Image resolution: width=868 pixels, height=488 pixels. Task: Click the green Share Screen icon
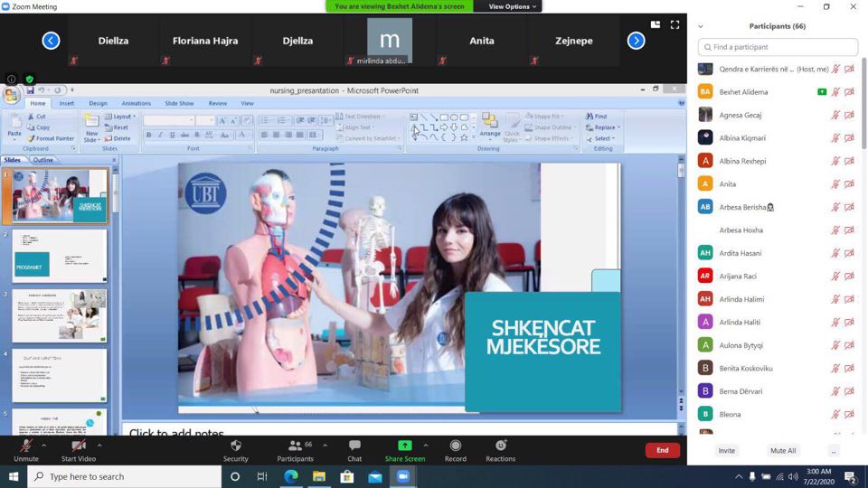[x=404, y=446]
